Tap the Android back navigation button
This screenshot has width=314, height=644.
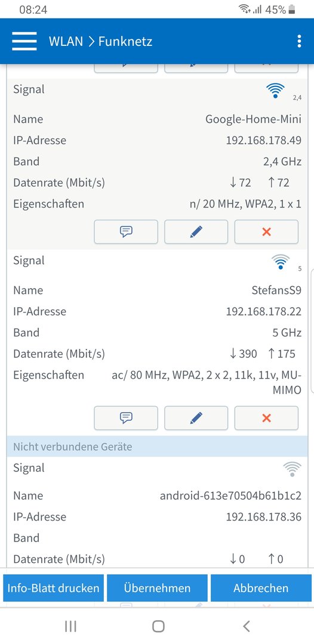click(246, 626)
